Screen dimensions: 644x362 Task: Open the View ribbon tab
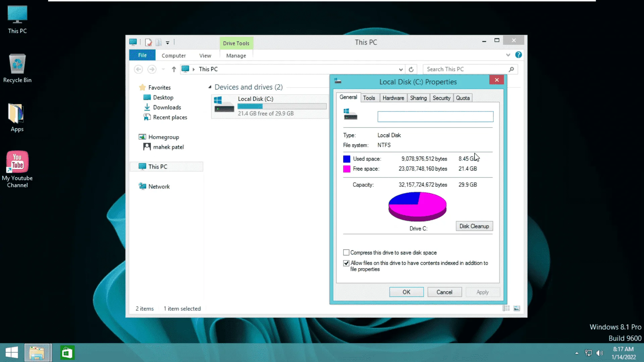coord(205,56)
